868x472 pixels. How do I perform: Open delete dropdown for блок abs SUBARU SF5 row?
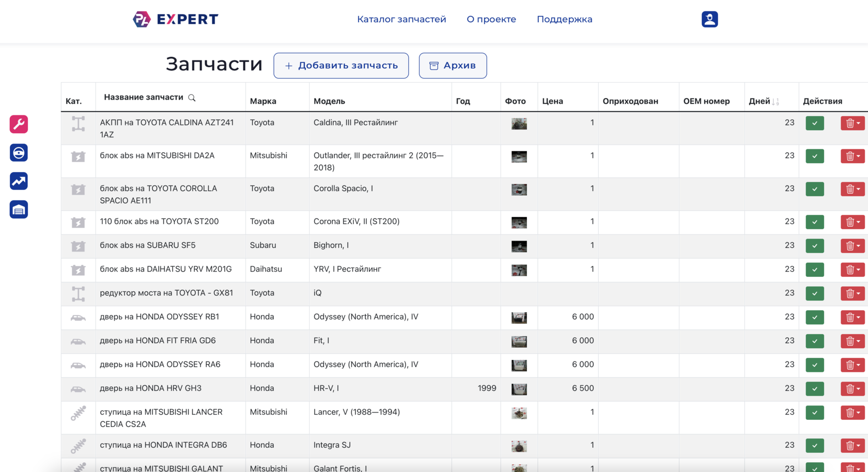[x=853, y=246]
